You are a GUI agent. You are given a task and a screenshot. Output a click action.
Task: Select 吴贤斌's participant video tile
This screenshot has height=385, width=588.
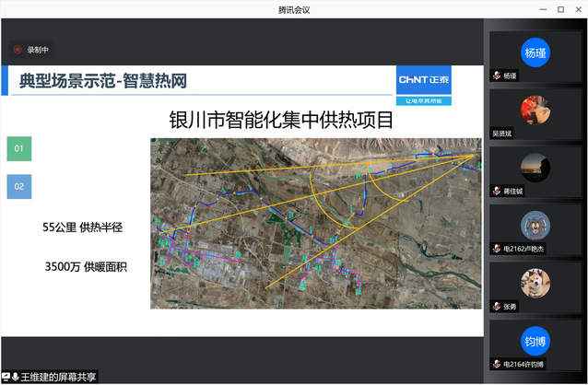pyautogui.click(x=535, y=111)
